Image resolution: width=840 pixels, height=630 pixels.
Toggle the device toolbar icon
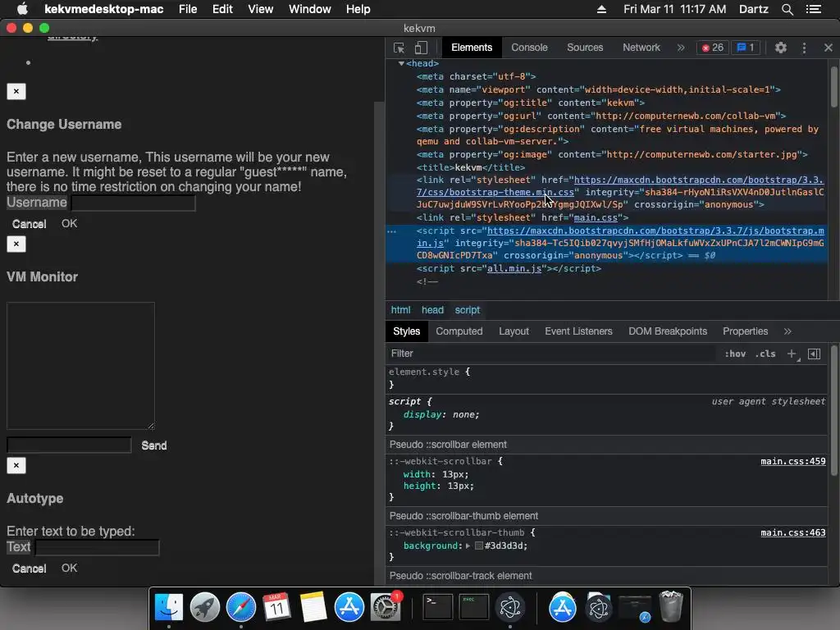click(x=421, y=48)
